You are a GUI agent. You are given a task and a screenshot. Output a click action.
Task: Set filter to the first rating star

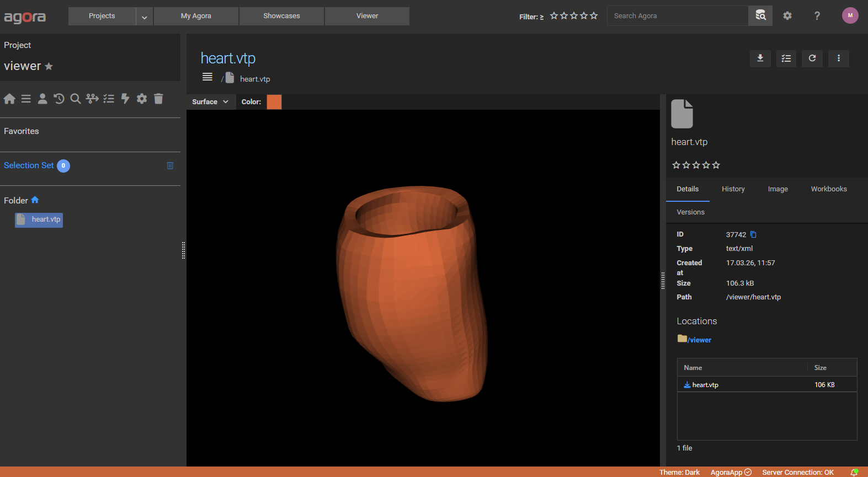(x=554, y=16)
